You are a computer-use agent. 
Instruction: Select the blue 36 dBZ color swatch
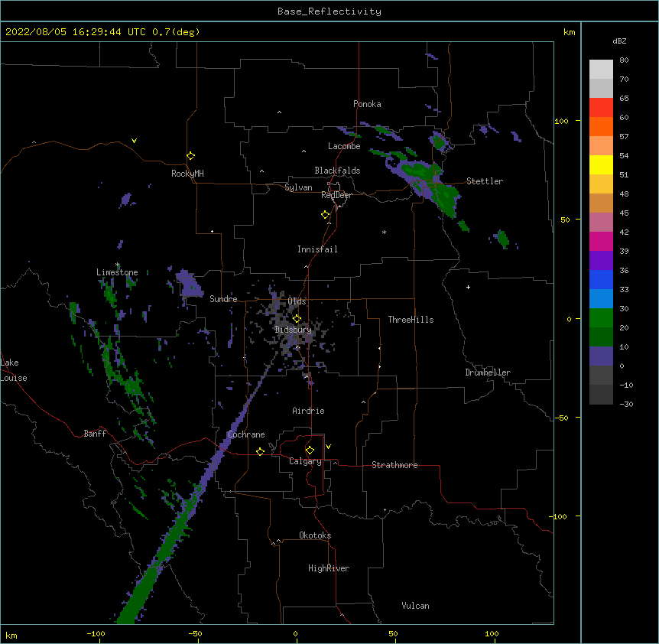coord(601,279)
